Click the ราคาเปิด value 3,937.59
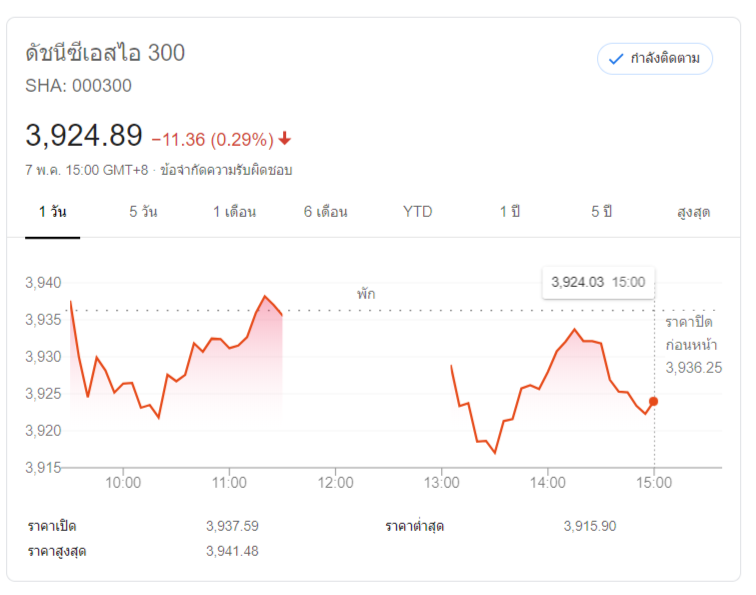Screen dimensions: 756x595 pos(232,526)
